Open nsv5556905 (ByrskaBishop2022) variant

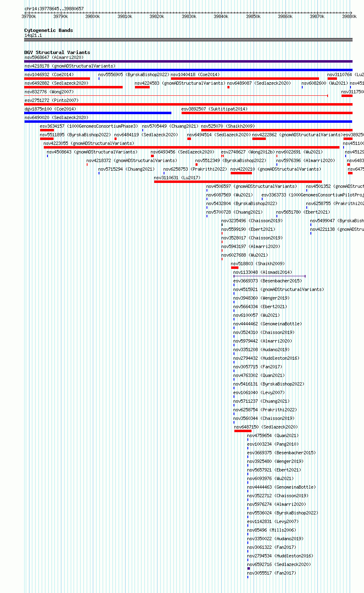[134, 74]
